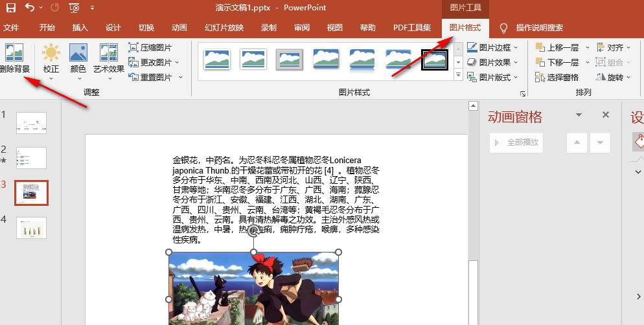This screenshot has width=644, height=325.
Task: Click the 删除背景 tool
Action: 14,59
